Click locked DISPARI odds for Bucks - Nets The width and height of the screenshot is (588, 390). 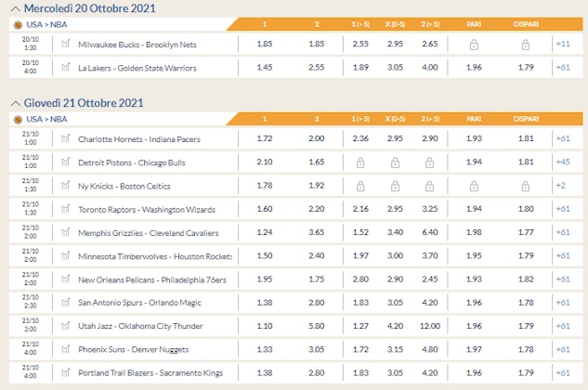tap(526, 45)
